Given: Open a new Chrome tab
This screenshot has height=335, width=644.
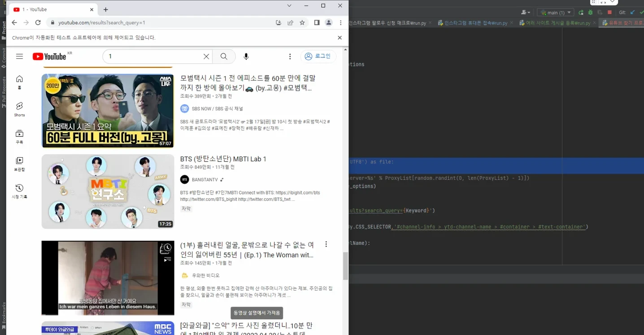Looking at the screenshot, I should (106, 9).
